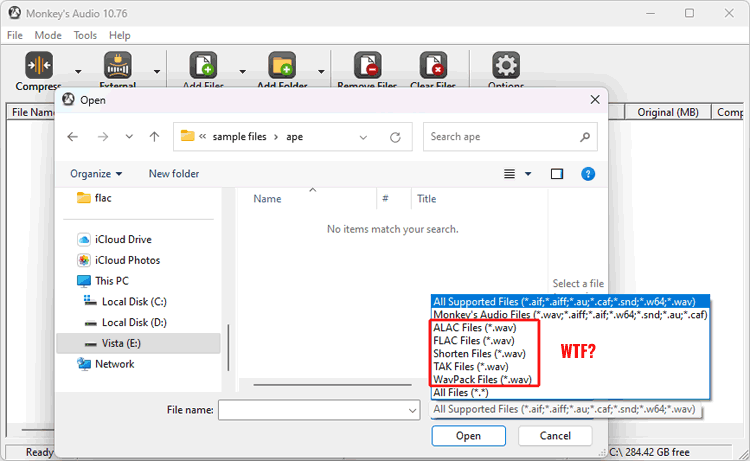This screenshot has height=461, width=750.
Task: Choose All Supported Files filter option
Action: (x=570, y=302)
